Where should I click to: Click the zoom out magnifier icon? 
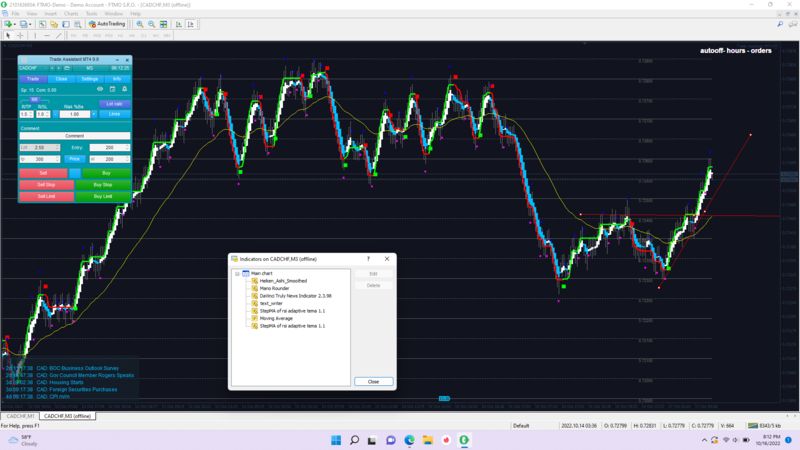tap(150, 23)
